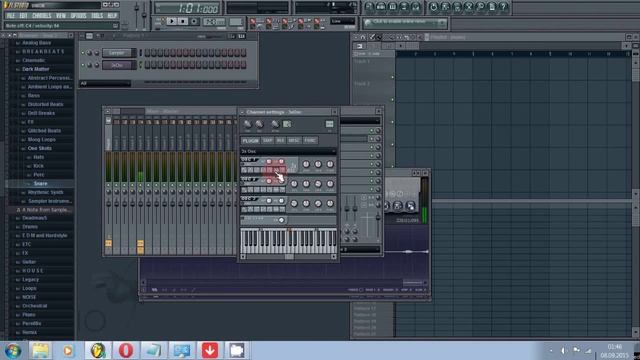Expand the Dark Matter folder
Viewport: 640px width, 360px height.
point(36,69)
